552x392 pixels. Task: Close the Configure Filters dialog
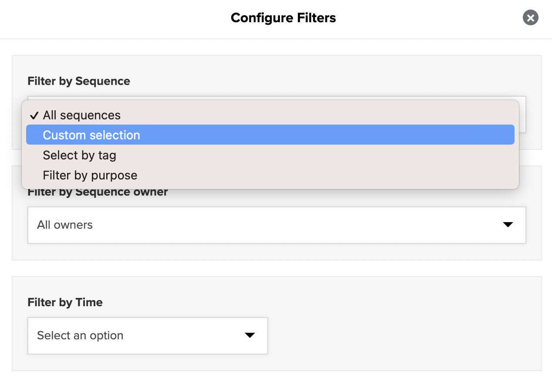pos(530,18)
